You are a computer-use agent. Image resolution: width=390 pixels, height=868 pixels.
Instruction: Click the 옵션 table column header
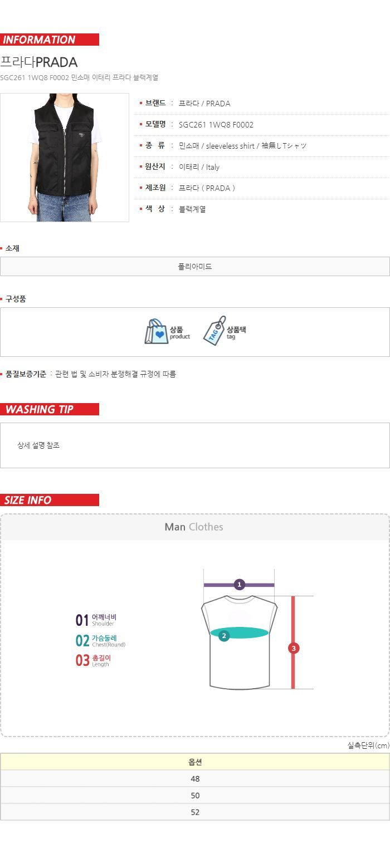[x=195, y=762]
